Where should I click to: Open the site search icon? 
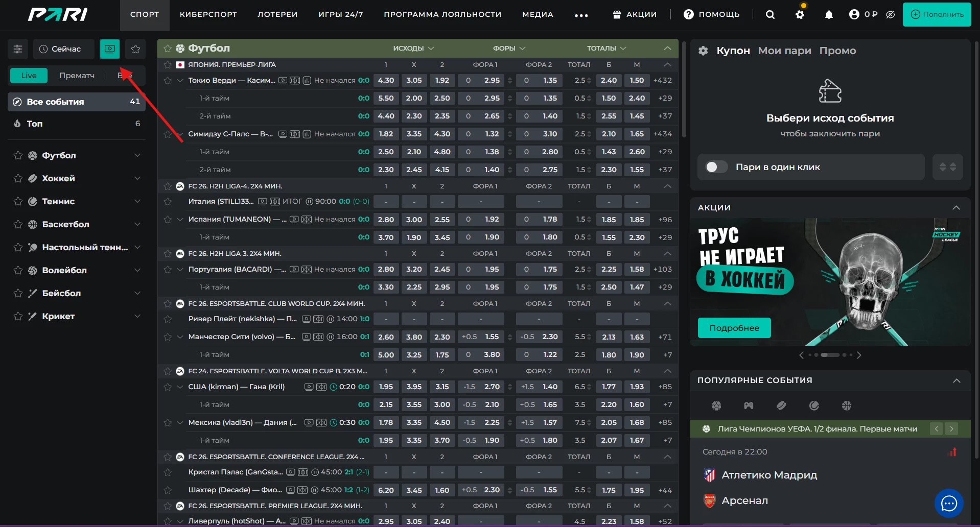point(770,14)
